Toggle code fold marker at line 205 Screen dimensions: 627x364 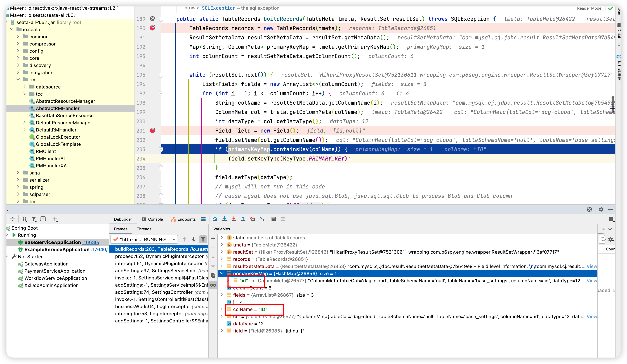pyautogui.click(x=161, y=168)
